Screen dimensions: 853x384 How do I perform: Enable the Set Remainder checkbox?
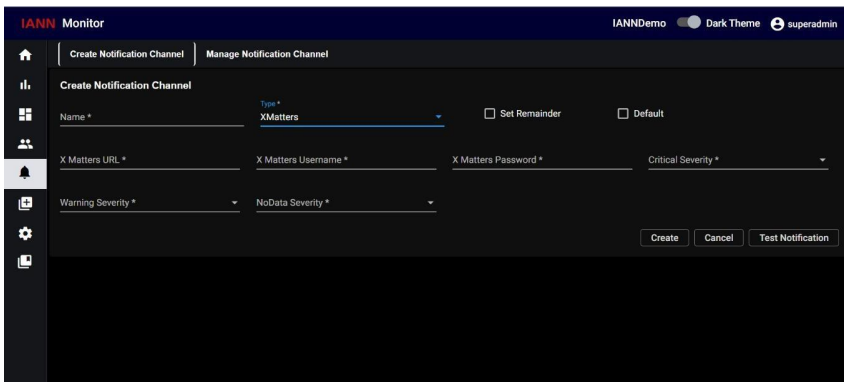[x=490, y=114]
